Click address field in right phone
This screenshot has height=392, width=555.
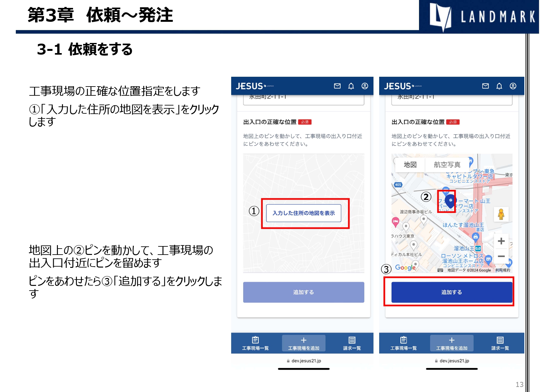tap(452, 99)
